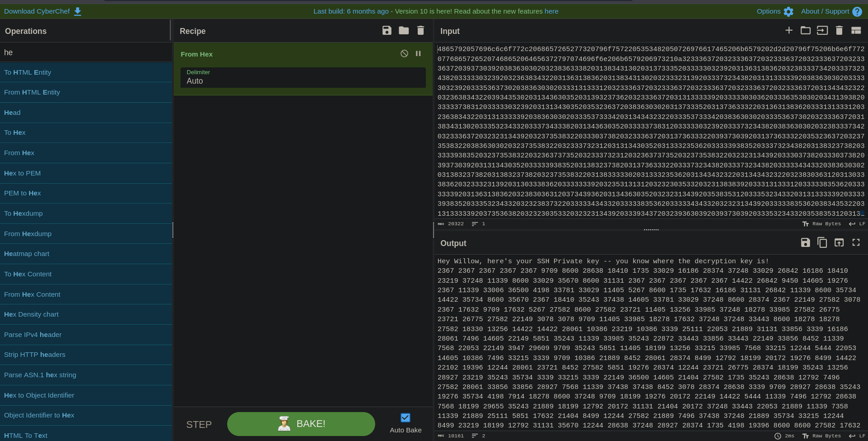Disable the From Hex operation

click(x=404, y=53)
